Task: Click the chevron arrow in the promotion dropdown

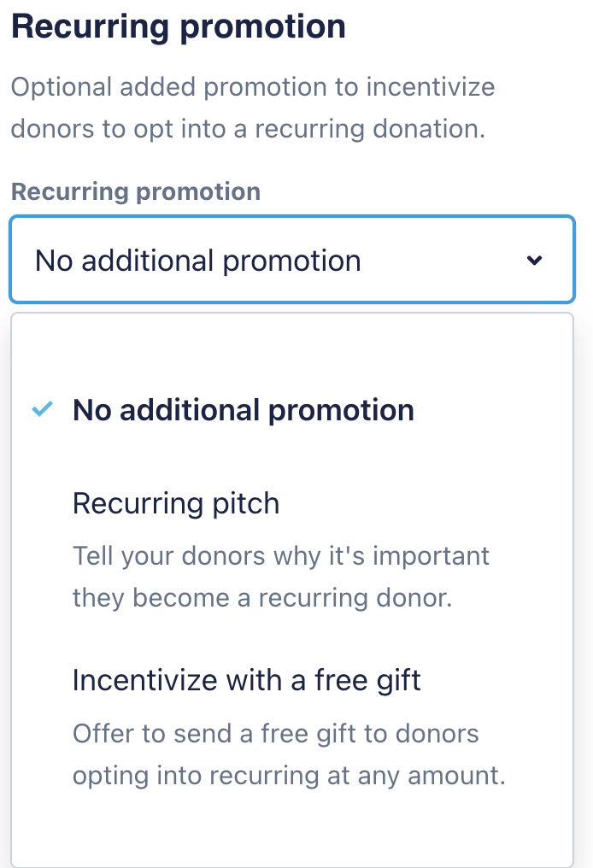Action: point(535,261)
